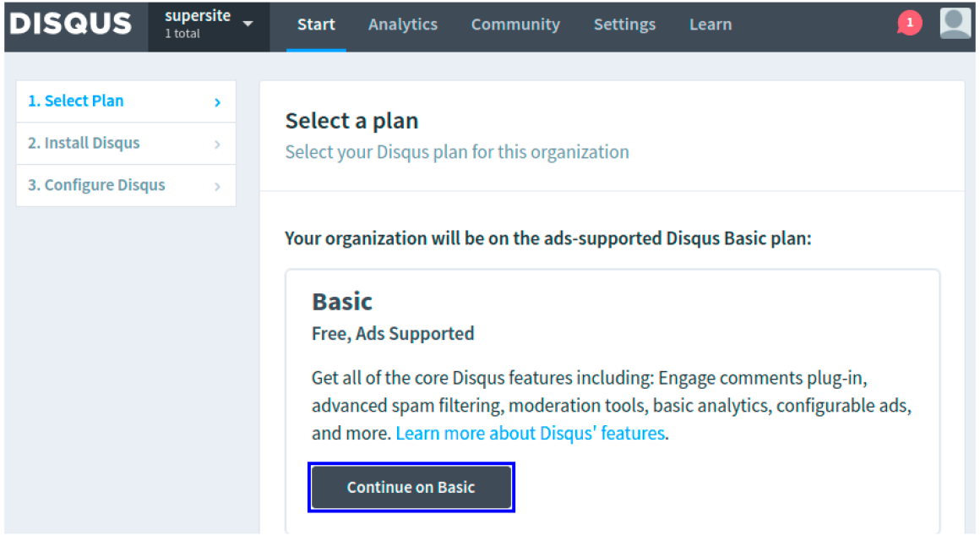
Task: Click the Select a plan heading
Action: (x=352, y=121)
